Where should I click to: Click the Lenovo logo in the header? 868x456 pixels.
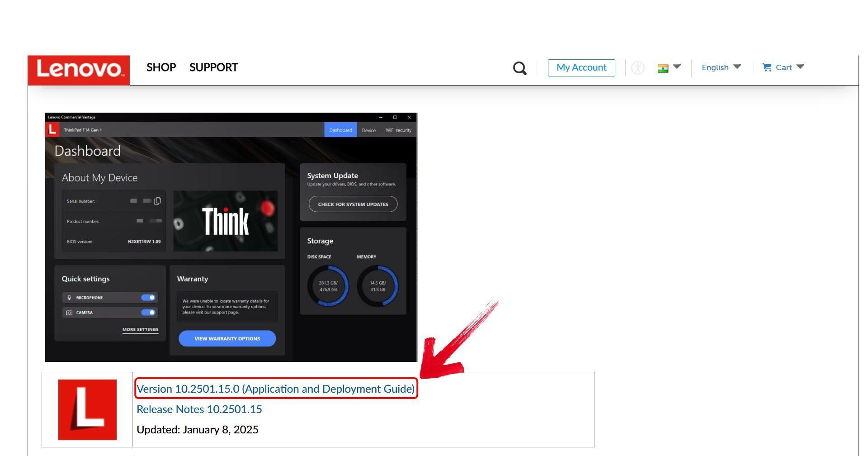79,70
